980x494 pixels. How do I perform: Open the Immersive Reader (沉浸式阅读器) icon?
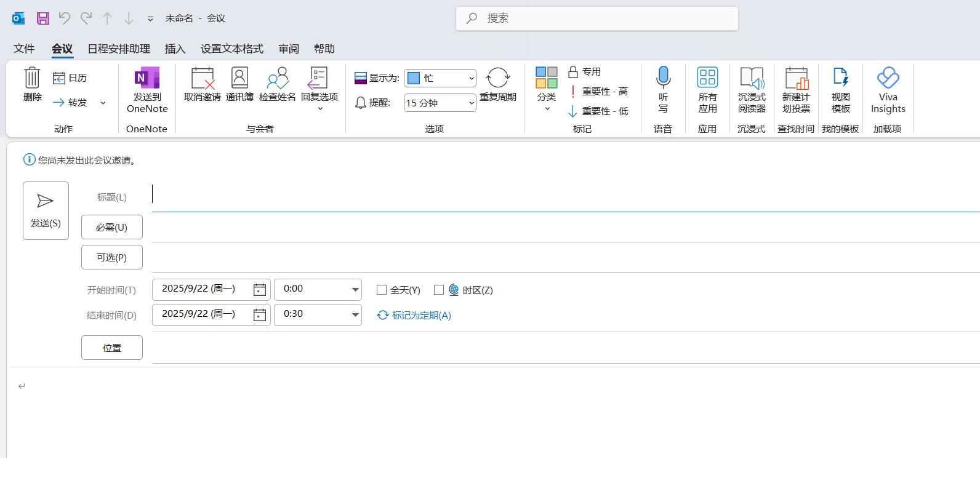click(x=752, y=79)
